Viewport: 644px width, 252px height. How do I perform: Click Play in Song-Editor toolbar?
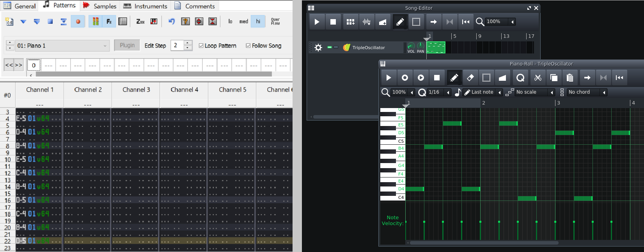(x=317, y=22)
